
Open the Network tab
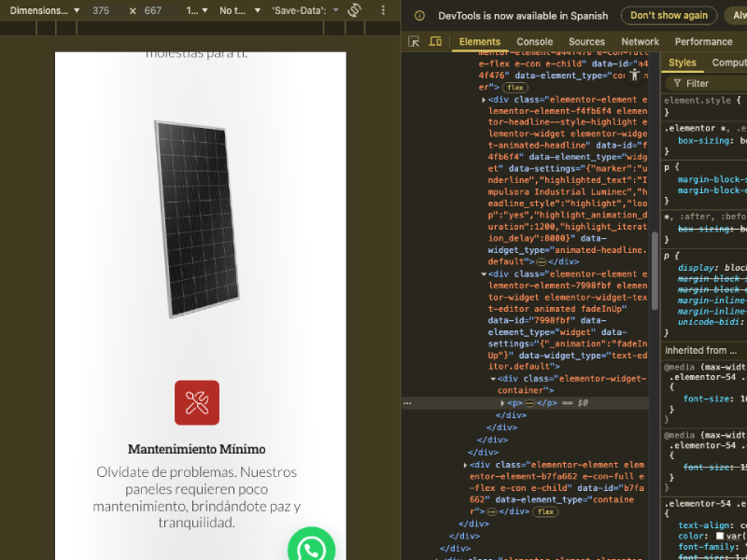pyautogui.click(x=640, y=41)
